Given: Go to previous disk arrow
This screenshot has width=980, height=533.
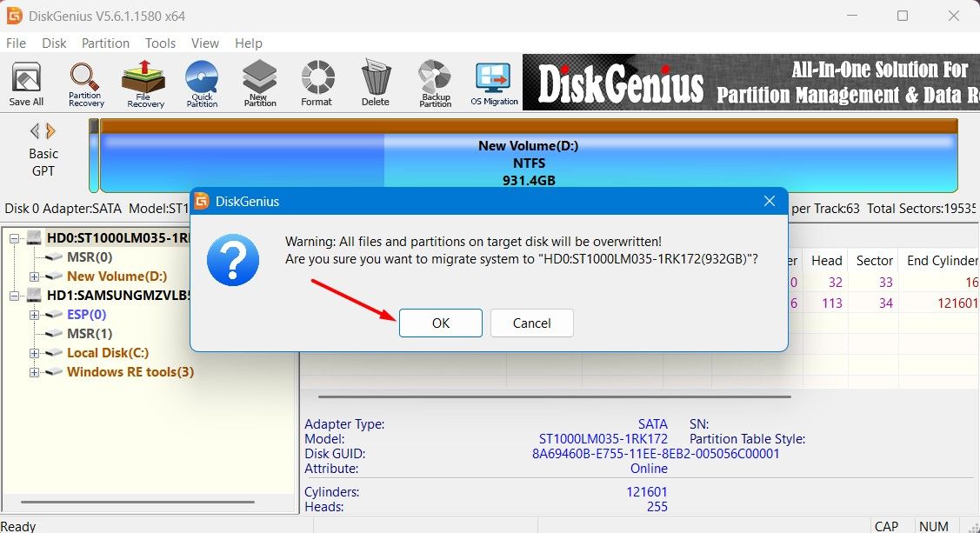Looking at the screenshot, I should pos(35,131).
